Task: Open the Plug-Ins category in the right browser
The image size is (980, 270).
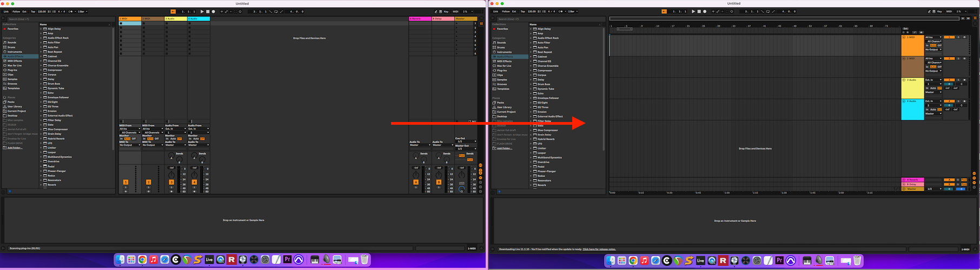Action: (x=502, y=70)
